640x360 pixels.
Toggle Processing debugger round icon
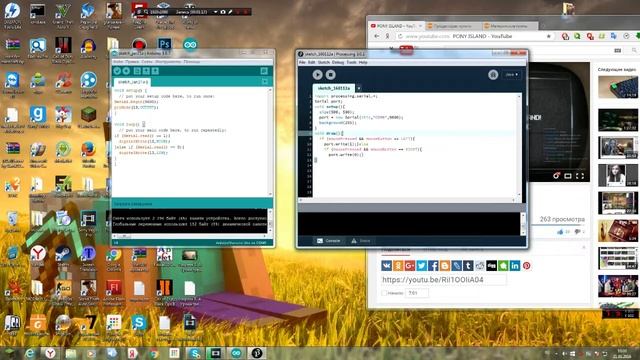(493, 75)
